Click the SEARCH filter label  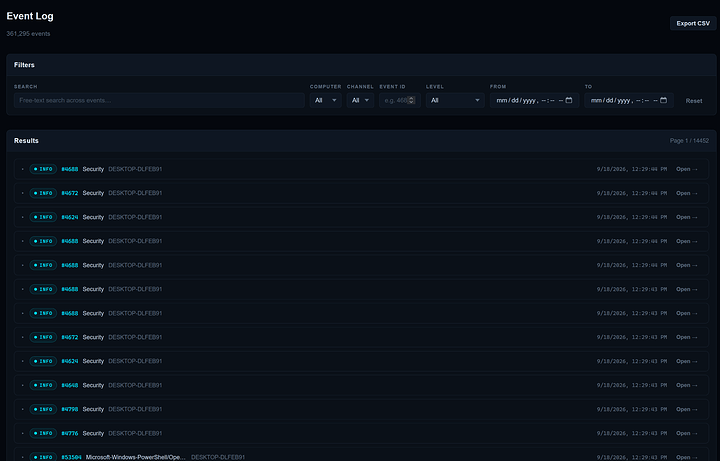(x=26, y=86)
